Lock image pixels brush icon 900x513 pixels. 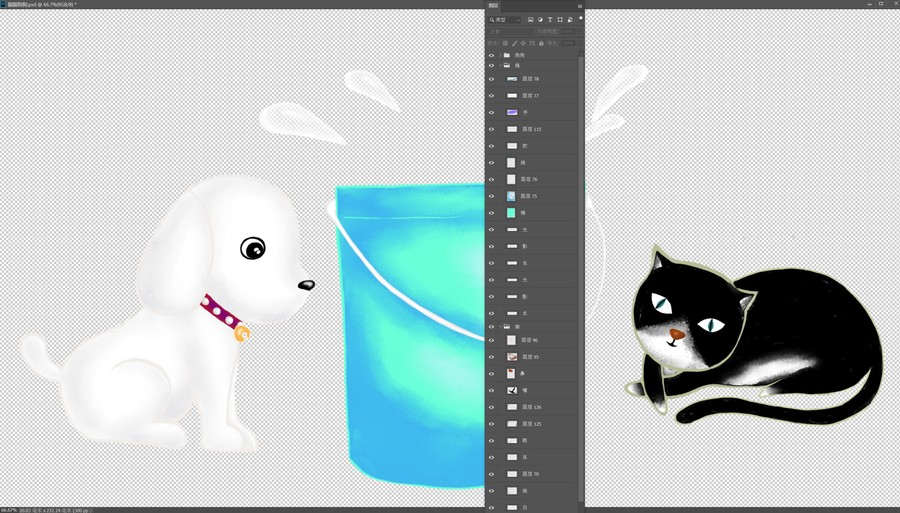point(514,43)
